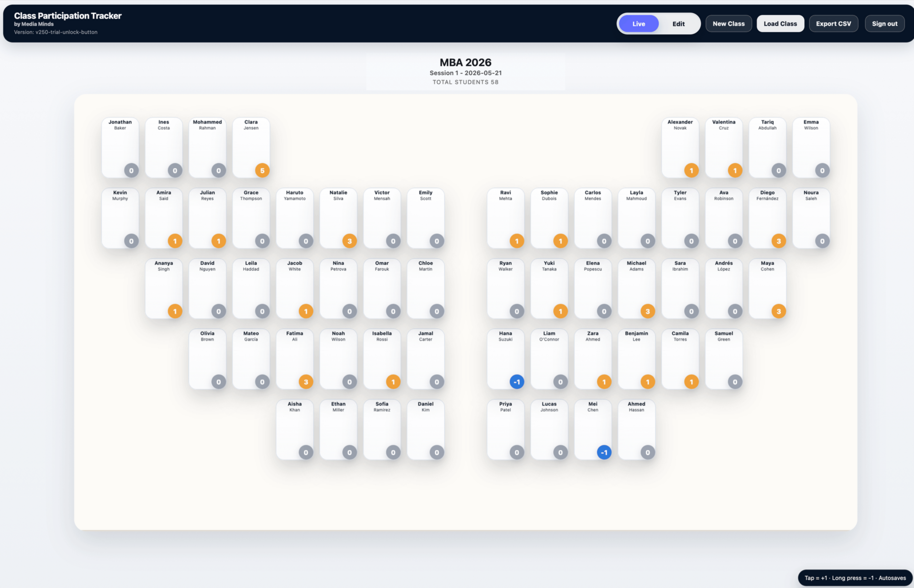The width and height of the screenshot is (914, 588).
Task: Tap Aisha Khan's student card
Action: click(x=295, y=429)
